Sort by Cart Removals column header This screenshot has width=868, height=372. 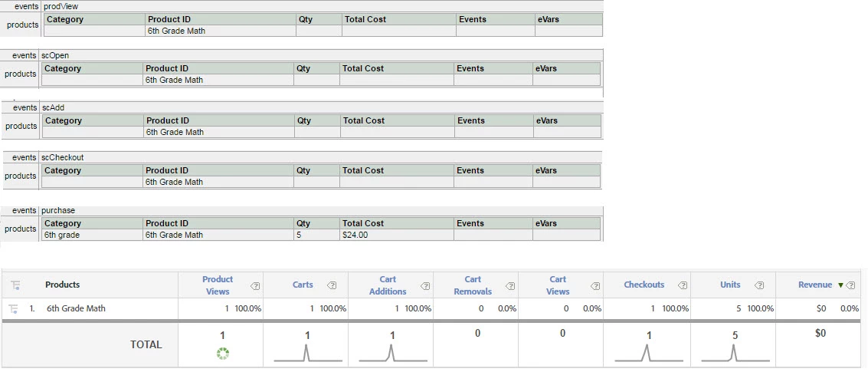(473, 285)
